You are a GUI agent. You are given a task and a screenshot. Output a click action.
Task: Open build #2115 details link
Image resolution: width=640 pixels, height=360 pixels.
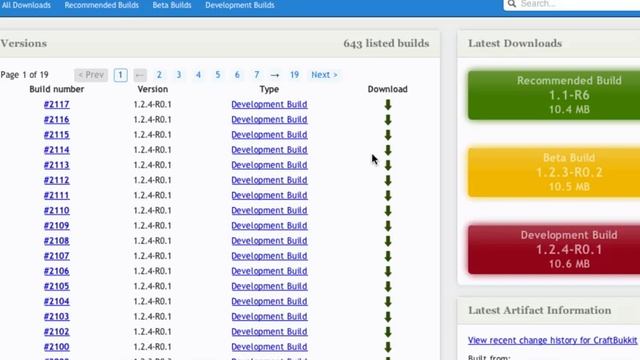[57, 135]
